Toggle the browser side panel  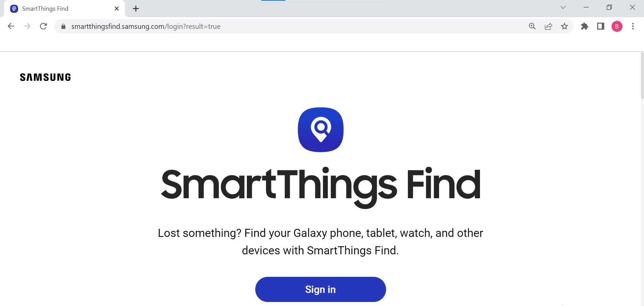[x=601, y=26]
